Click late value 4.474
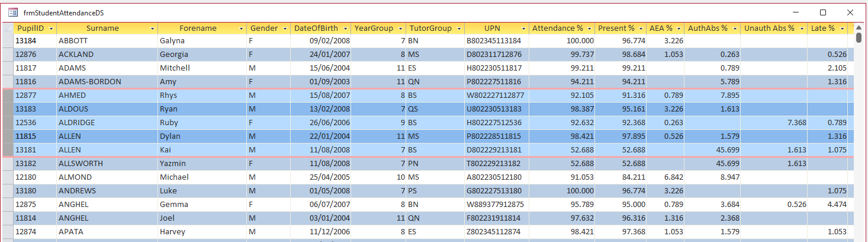Screen dimensions: 868x242 pos(827,205)
